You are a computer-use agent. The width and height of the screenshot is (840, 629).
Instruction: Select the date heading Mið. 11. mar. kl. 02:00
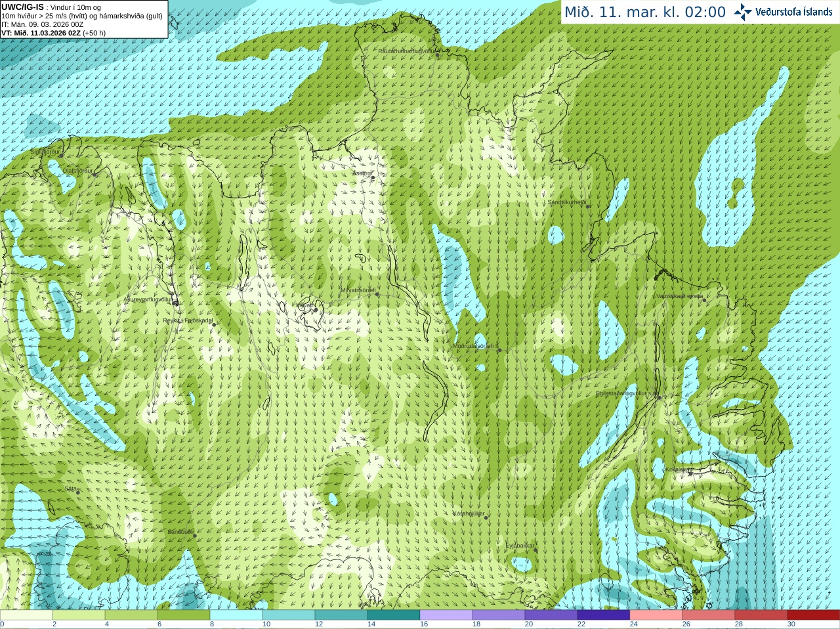point(645,12)
